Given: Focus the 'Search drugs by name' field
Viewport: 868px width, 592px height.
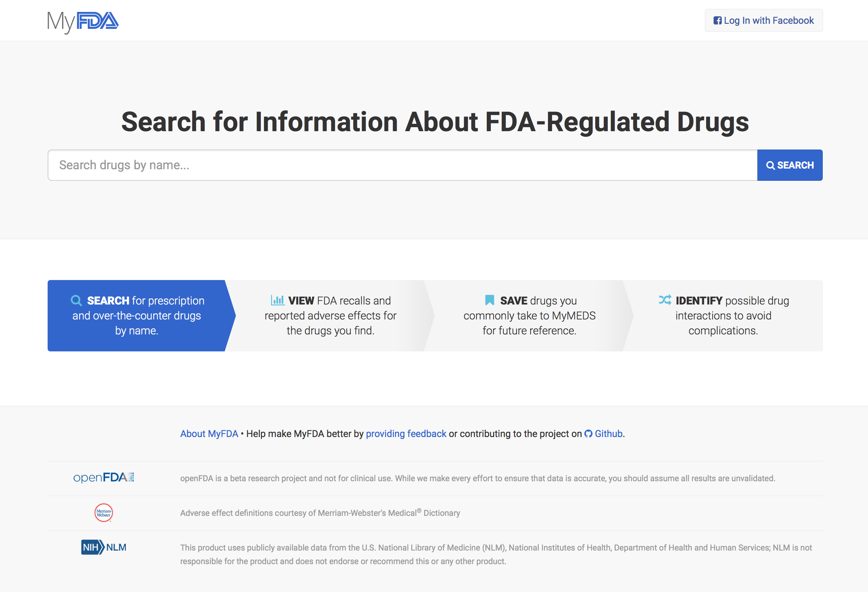Looking at the screenshot, I should 402,165.
